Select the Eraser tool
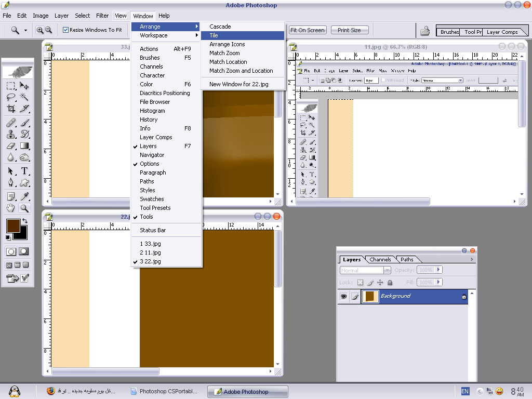 tap(11, 145)
